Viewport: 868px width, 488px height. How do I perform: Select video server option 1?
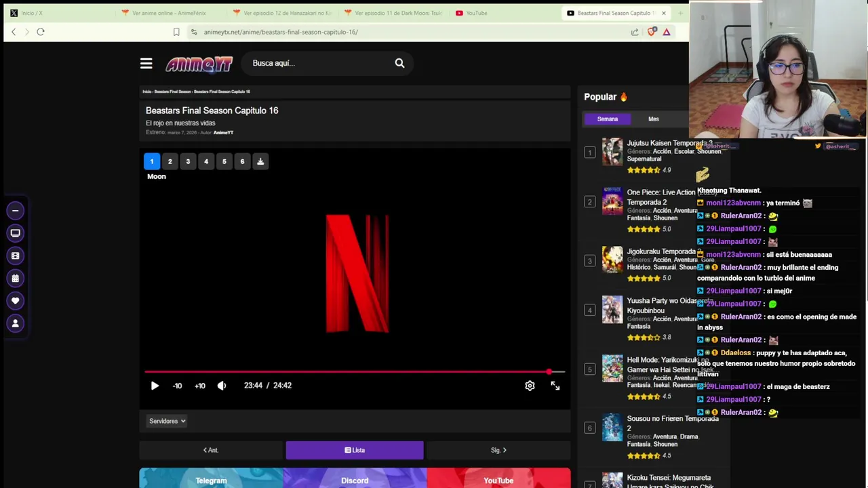tap(152, 161)
